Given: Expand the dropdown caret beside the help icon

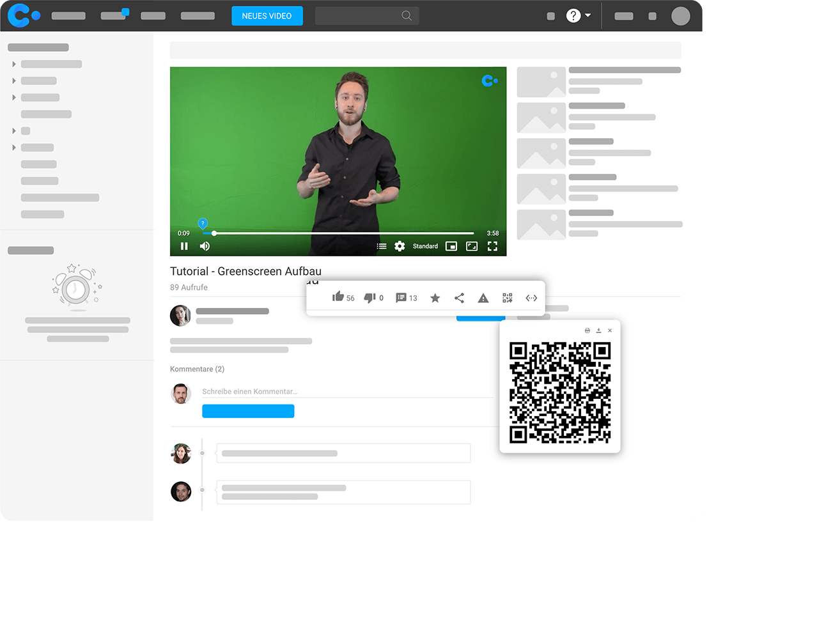Looking at the screenshot, I should coord(588,15).
